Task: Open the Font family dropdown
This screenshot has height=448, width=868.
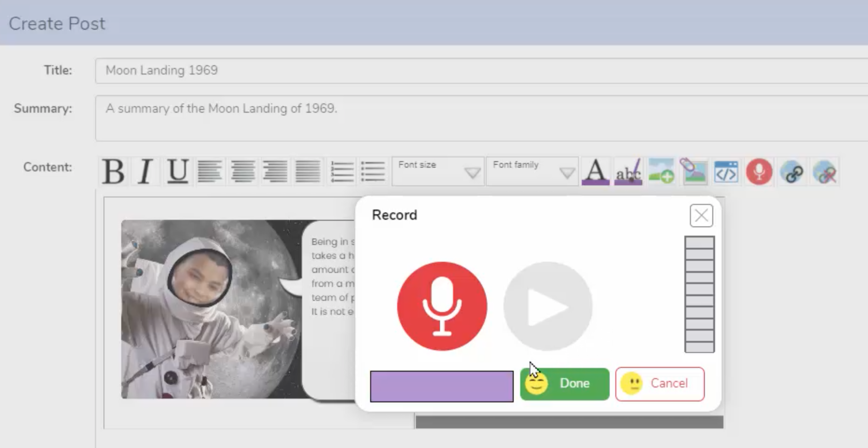Action: point(532,172)
